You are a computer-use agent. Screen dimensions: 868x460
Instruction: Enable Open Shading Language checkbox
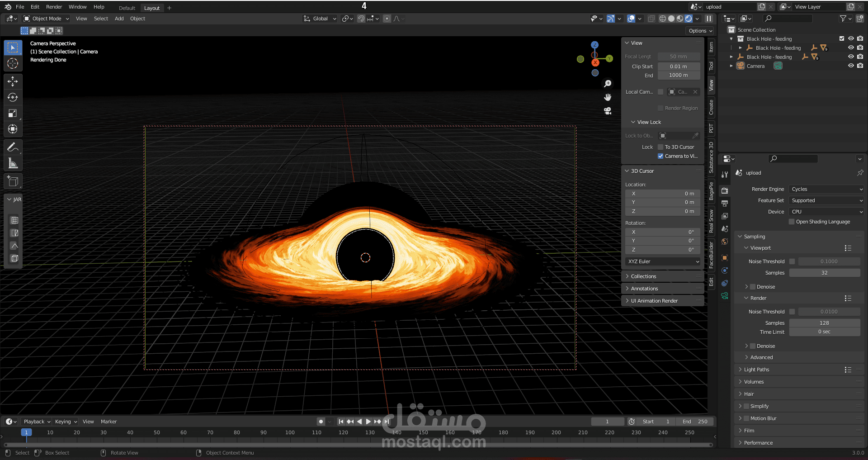(x=792, y=222)
